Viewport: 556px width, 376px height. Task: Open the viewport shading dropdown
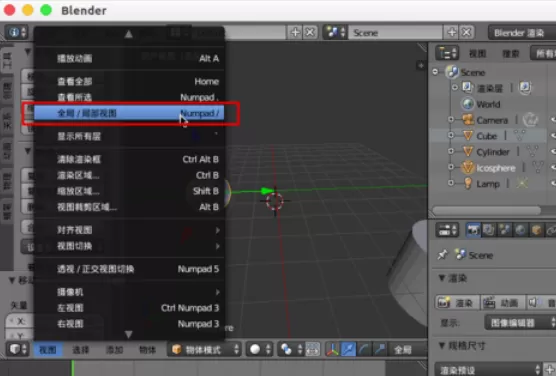tap(260, 349)
